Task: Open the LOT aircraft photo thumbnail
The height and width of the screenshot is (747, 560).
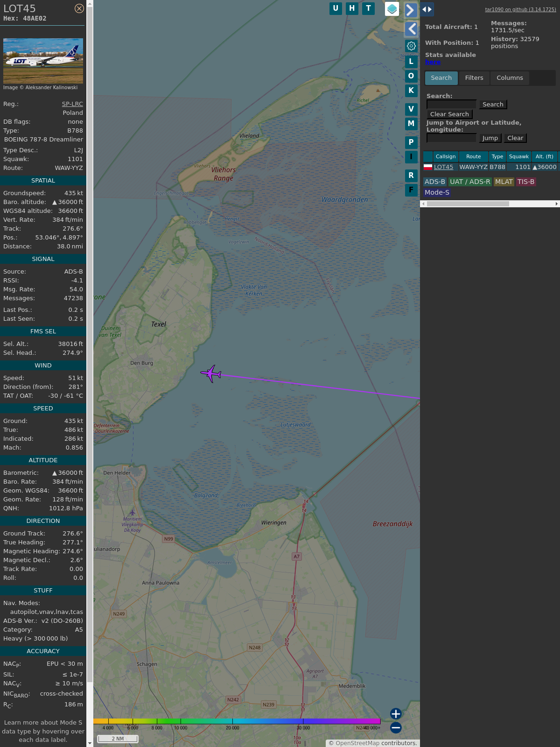Action: pos(43,61)
